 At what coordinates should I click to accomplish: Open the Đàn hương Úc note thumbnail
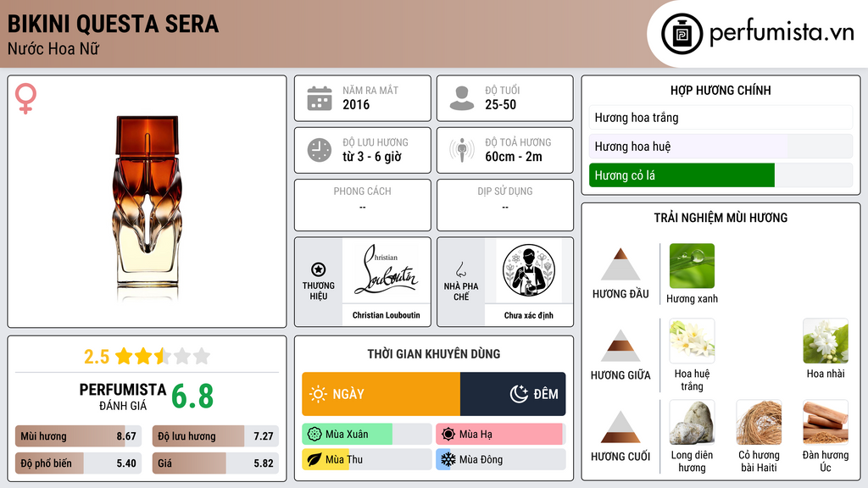(826, 422)
